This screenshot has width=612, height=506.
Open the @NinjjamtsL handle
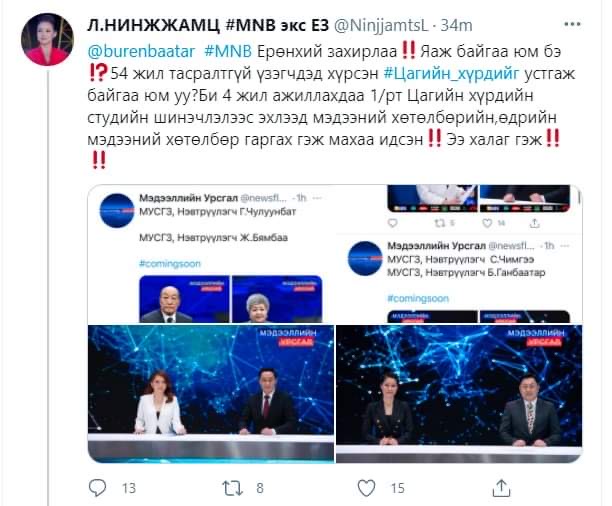coord(381,25)
